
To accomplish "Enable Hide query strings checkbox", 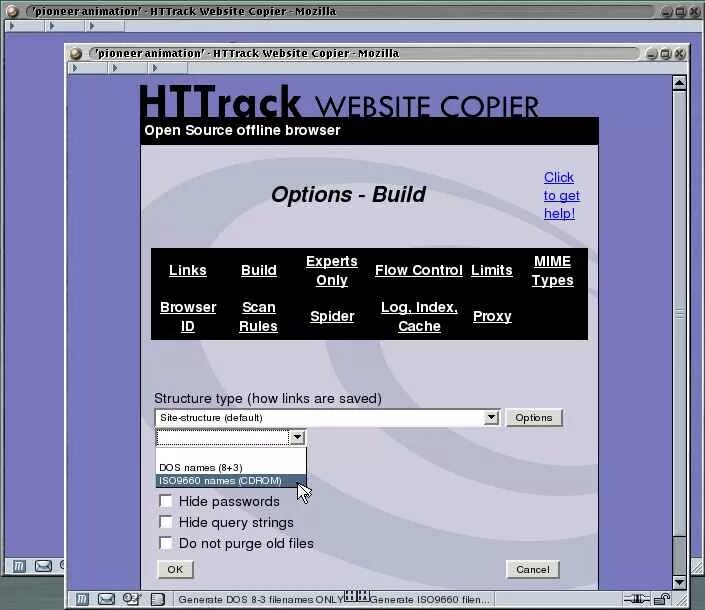I will pos(166,522).
